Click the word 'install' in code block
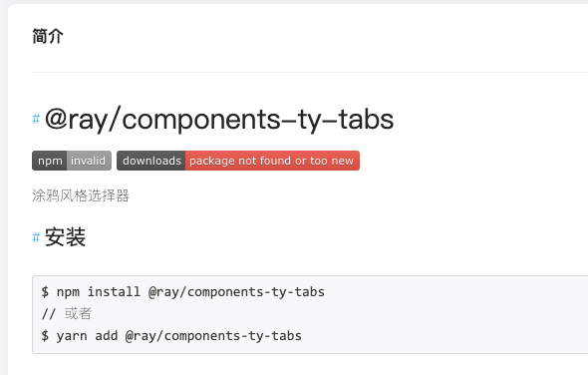 point(114,291)
